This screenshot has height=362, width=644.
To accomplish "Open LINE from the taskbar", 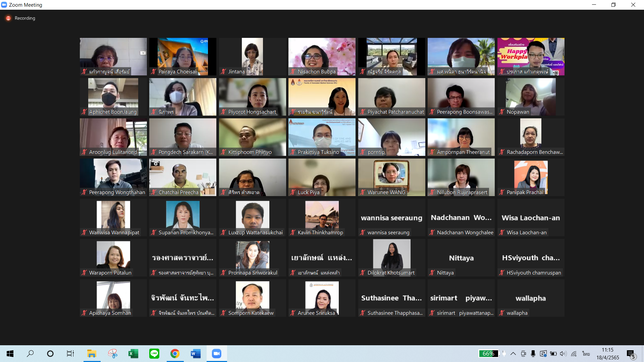I will (x=154, y=354).
